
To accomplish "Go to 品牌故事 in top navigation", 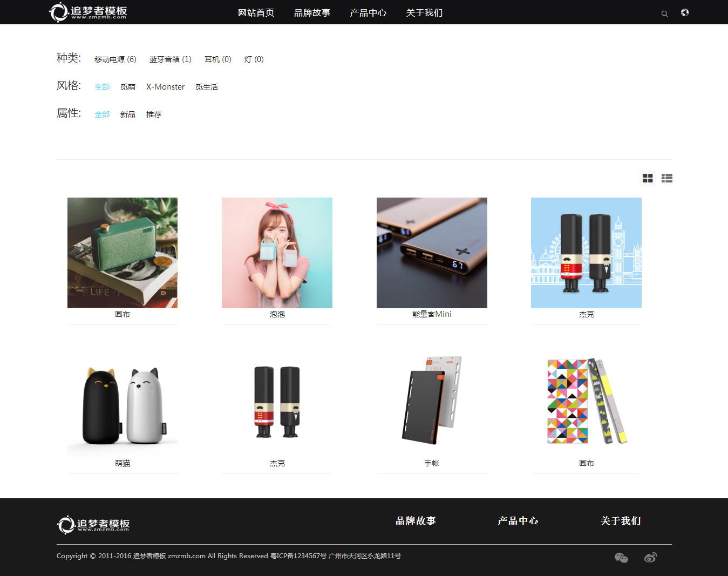I will (x=312, y=12).
